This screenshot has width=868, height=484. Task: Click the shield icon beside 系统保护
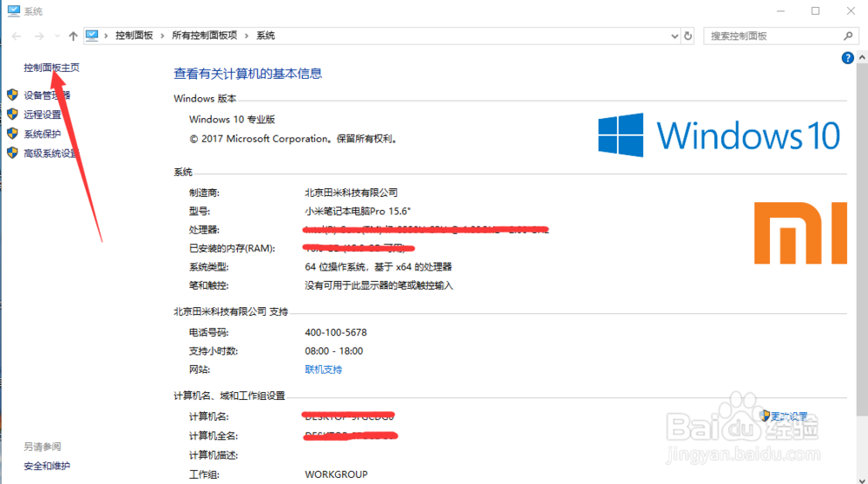13,134
